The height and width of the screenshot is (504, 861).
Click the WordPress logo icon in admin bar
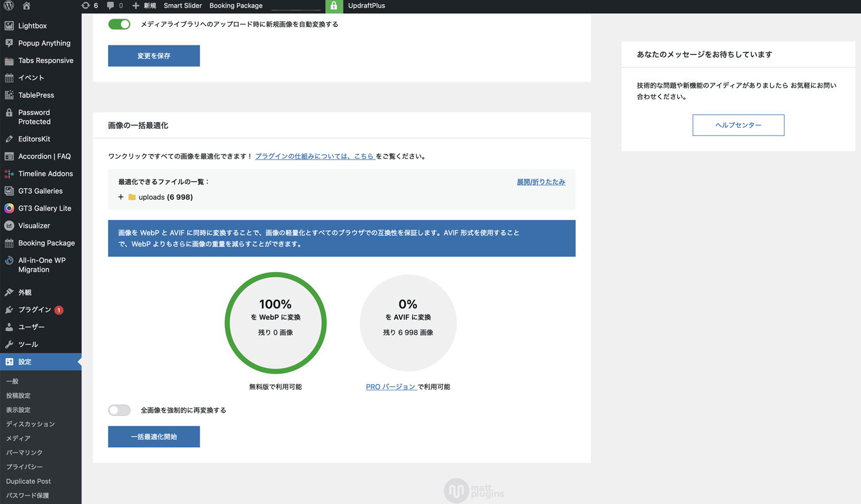click(x=9, y=6)
